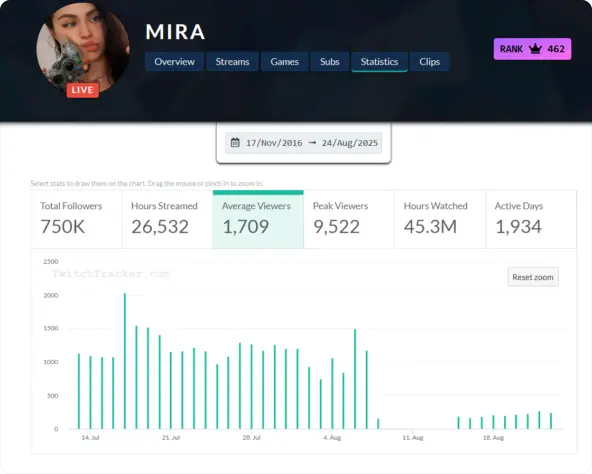Click the red LIVE badge
Image resolution: width=592 pixels, height=474 pixels.
point(83,90)
